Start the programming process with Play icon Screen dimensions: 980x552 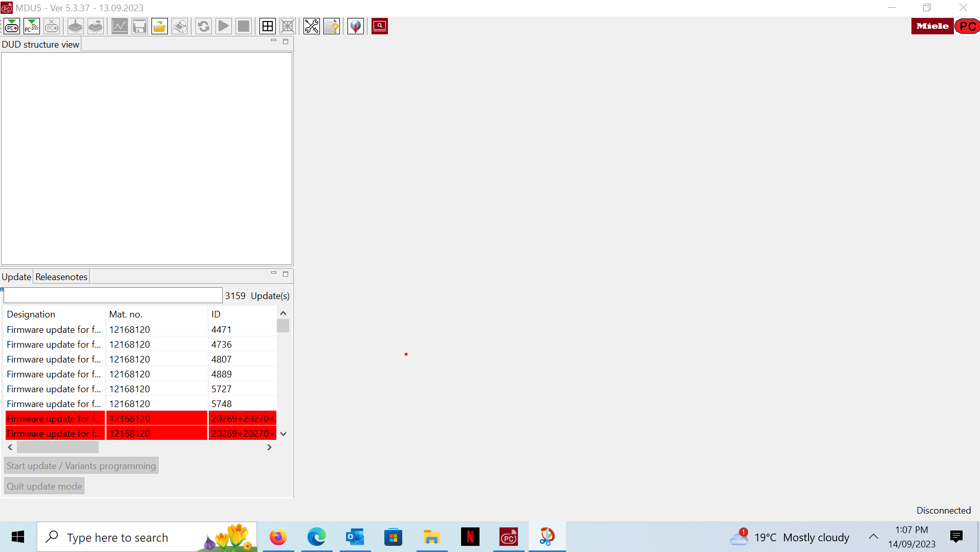pyautogui.click(x=223, y=26)
